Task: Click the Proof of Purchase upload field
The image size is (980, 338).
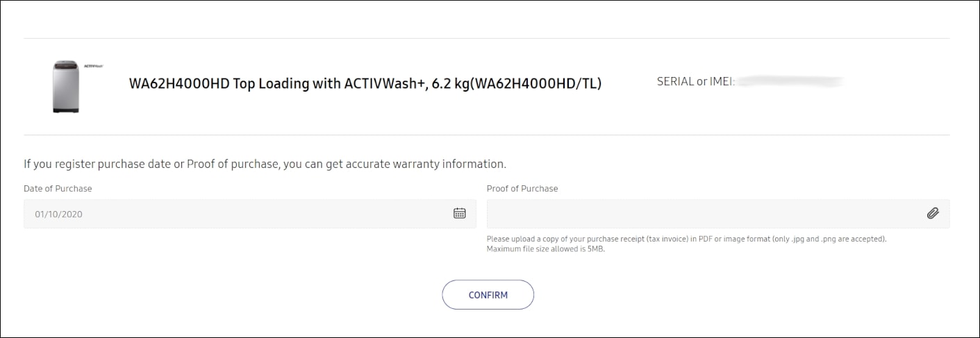Action: point(718,214)
